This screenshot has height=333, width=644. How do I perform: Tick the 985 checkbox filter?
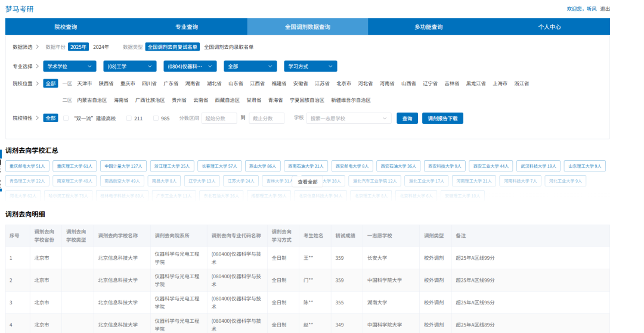(x=156, y=119)
